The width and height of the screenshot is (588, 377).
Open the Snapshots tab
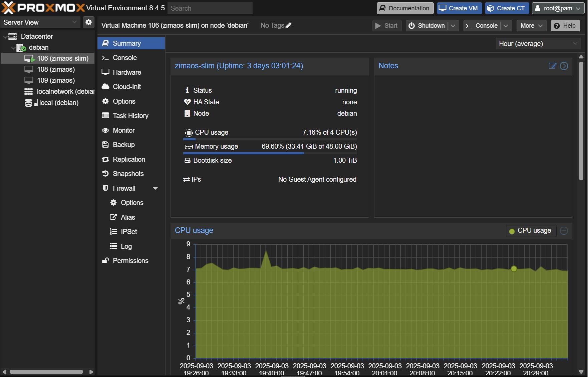click(x=128, y=174)
